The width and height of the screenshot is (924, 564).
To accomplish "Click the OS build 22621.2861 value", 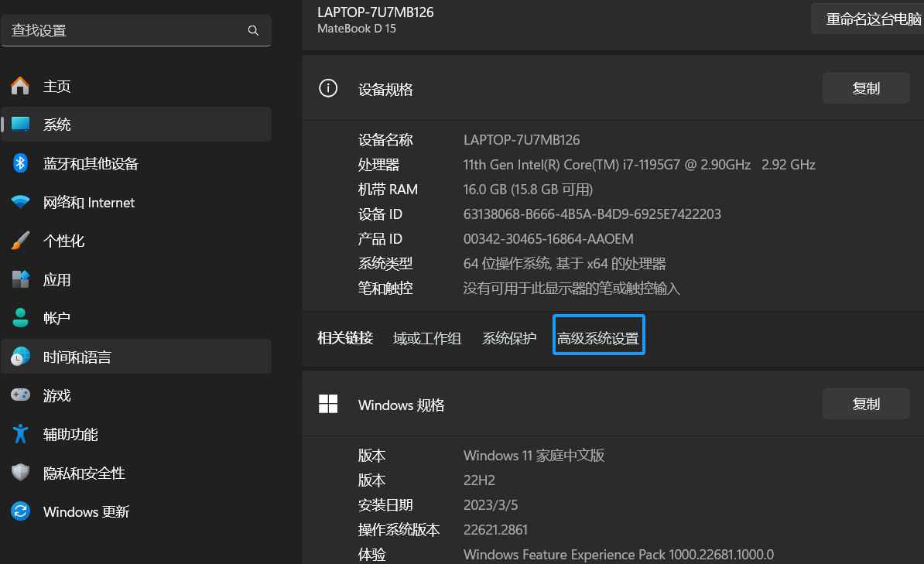I will (x=495, y=530).
